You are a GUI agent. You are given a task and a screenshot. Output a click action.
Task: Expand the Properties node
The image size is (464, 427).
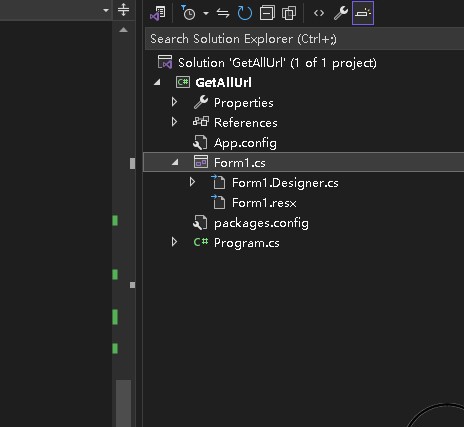pyautogui.click(x=174, y=102)
